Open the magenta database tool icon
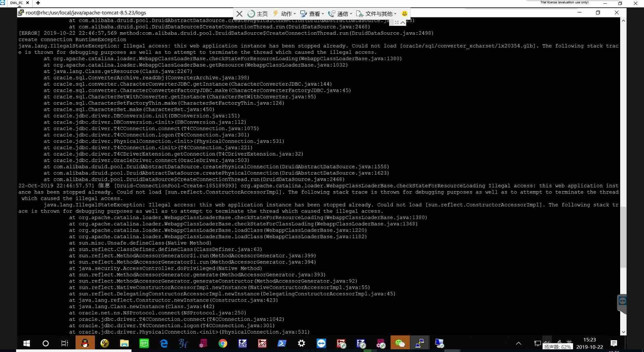This screenshot has width=644, height=352. 203,343
